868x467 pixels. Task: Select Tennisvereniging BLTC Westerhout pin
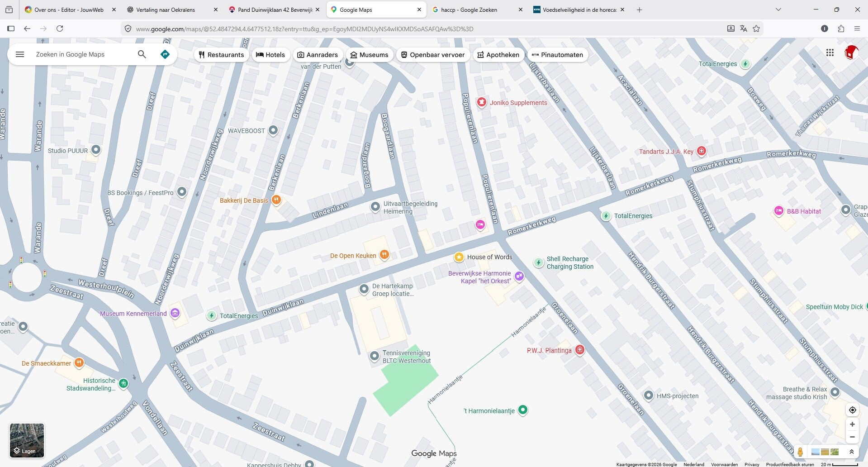click(x=375, y=356)
